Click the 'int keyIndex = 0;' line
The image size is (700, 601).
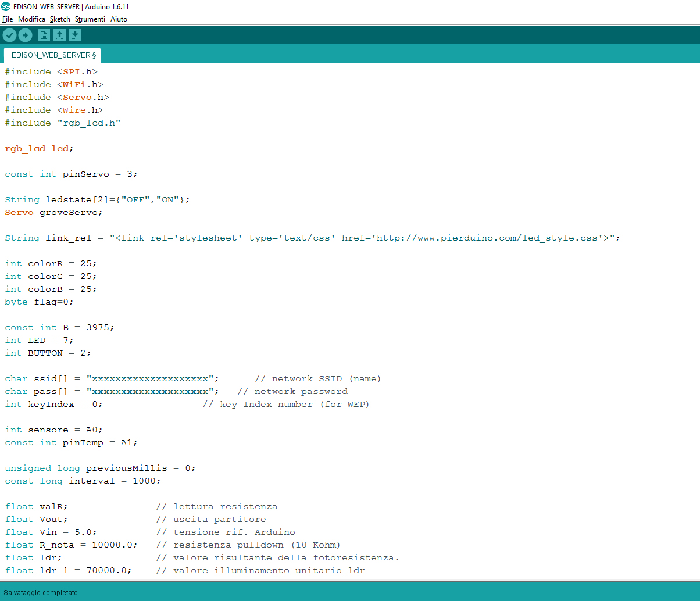[x=187, y=404]
